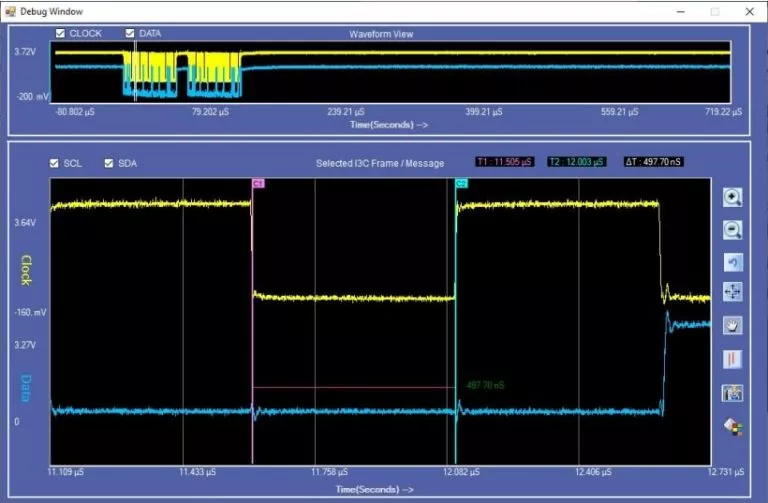This screenshot has width=768, height=503.
Task: Click the T2 time readout box
Action: (576, 162)
